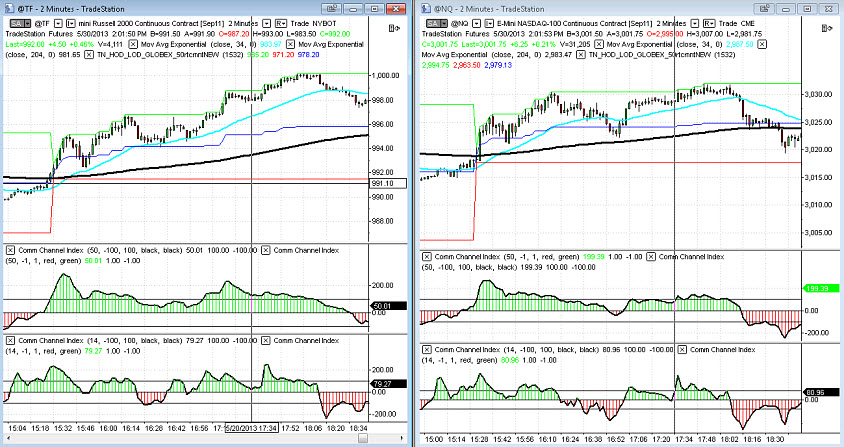
Task: Detach the @NQ chart window using pin button
Action: pyautogui.click(x=764, y=9)
